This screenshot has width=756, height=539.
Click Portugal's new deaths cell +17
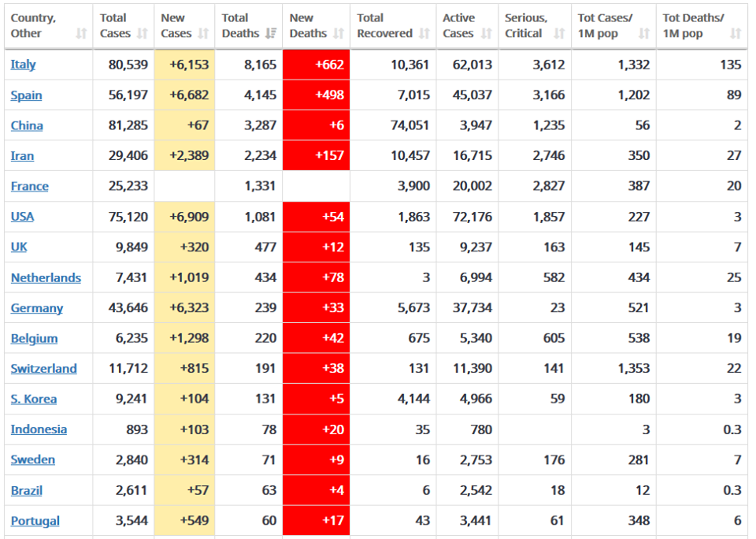pyautogui.click(x=317, y=521)
